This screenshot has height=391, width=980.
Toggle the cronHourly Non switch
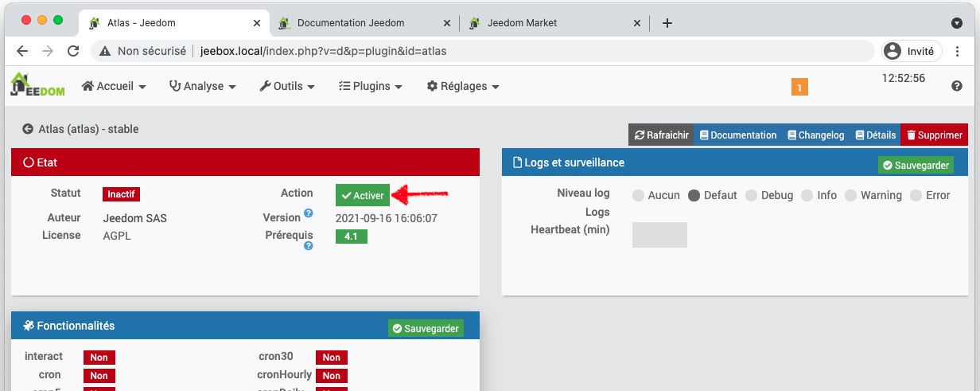(331, 376)
